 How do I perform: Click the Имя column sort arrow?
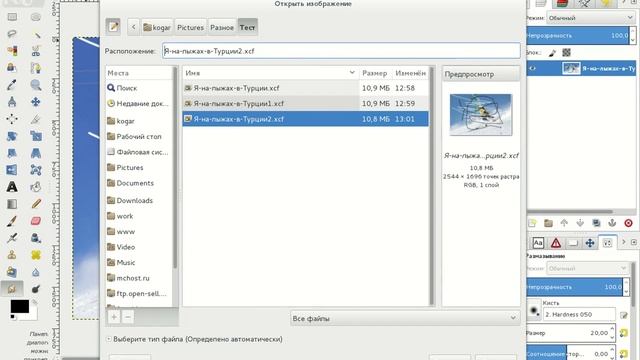352,73
